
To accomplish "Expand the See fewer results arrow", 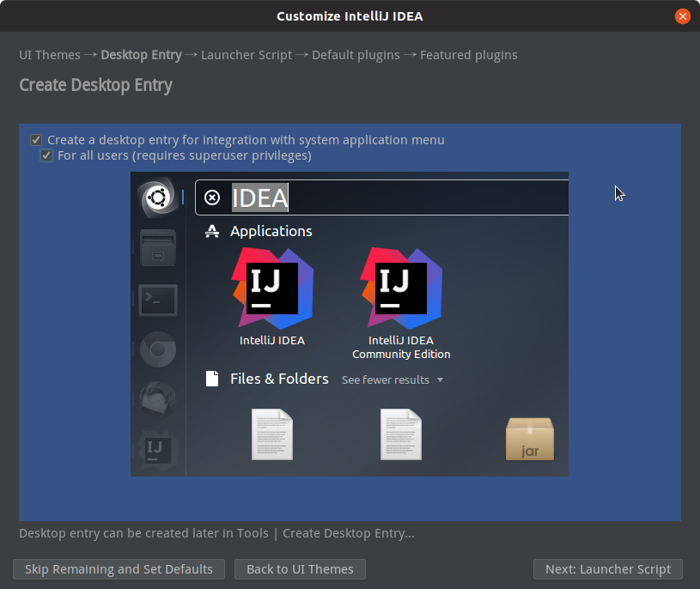I will pyautogui.click(x=440, y=380).
